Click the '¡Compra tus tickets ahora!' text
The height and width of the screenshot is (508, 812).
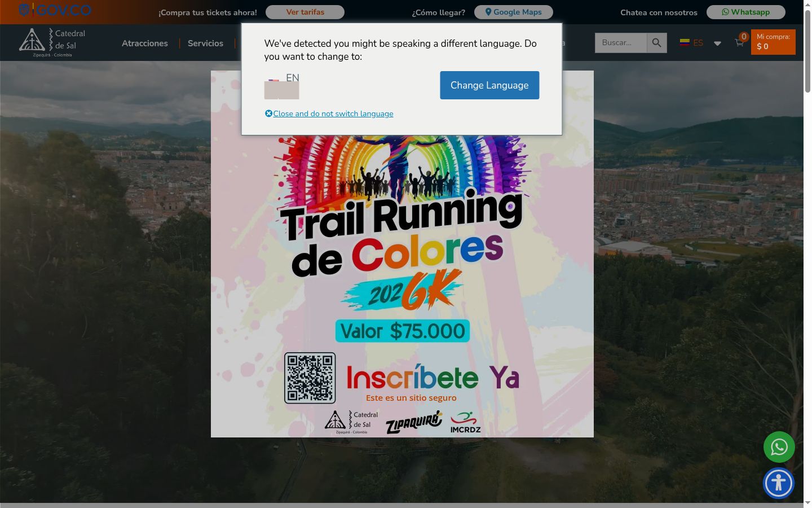[x=208, y=12]
